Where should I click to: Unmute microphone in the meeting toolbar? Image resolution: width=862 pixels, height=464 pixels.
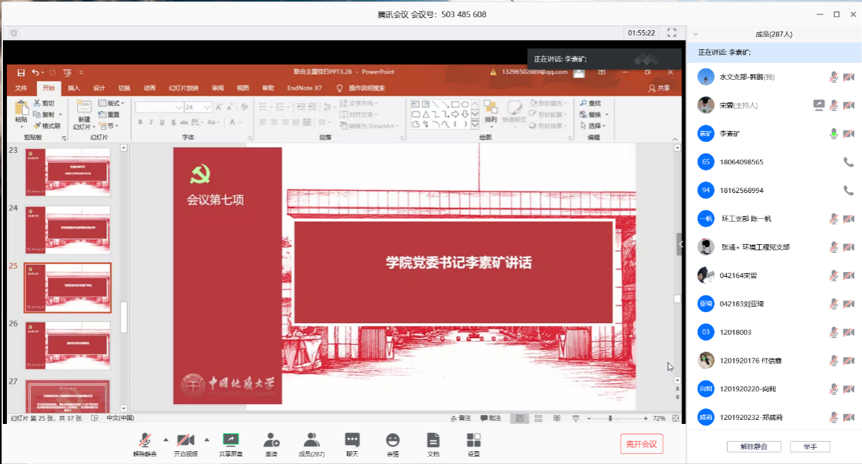tap(145, 440)
